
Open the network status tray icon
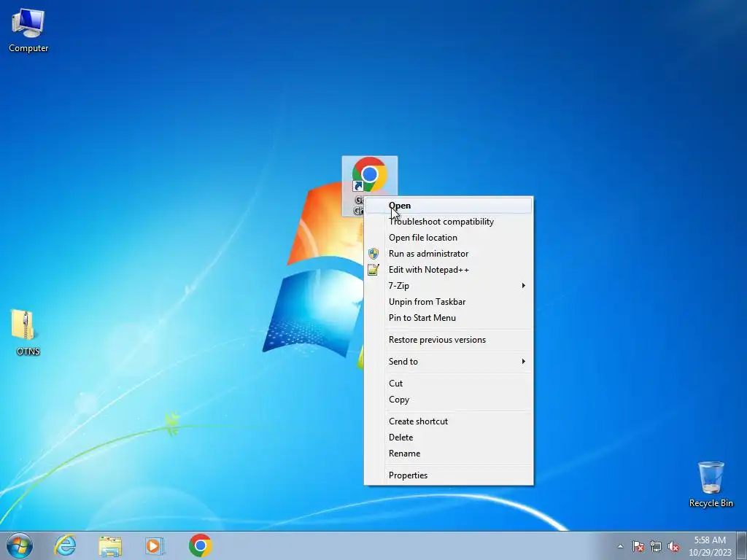pyautogui.click(x=656, y=546)
